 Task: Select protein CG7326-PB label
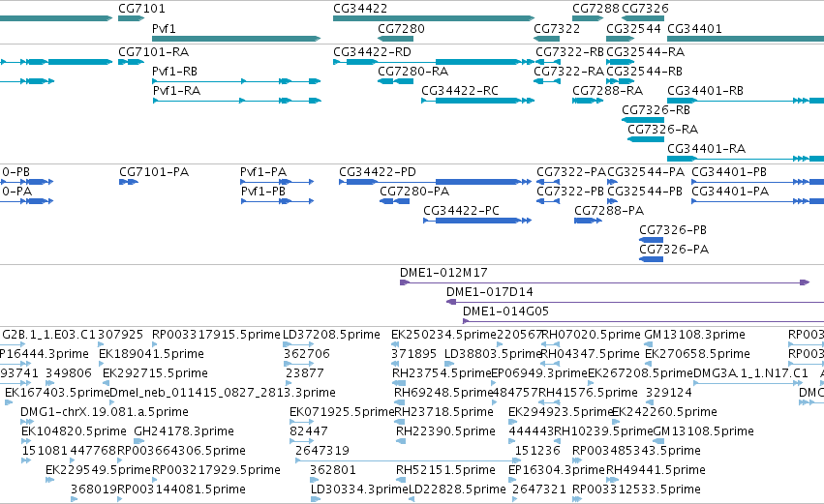pos(673,230)
